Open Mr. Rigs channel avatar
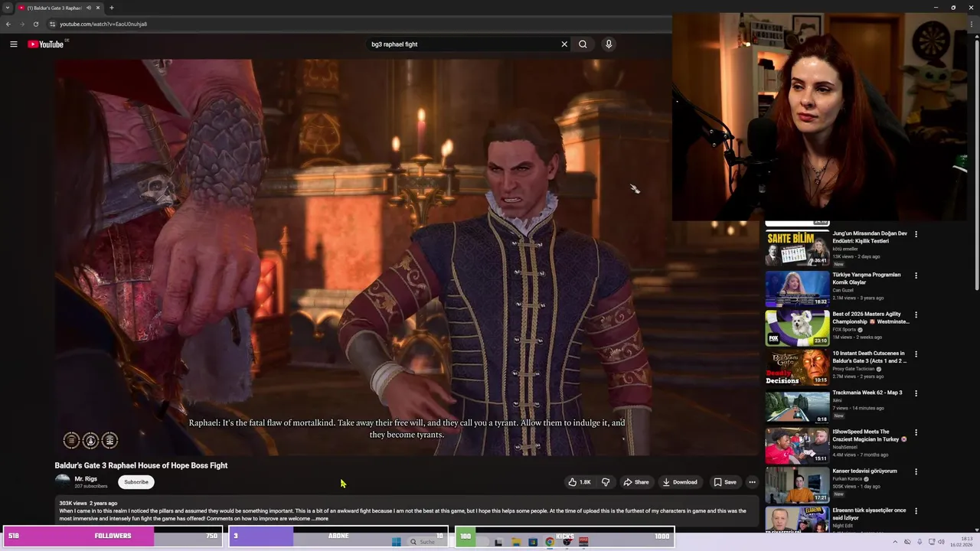Image resolution: width=980 pixels, height=551 pixels. [x=63, y=481]
